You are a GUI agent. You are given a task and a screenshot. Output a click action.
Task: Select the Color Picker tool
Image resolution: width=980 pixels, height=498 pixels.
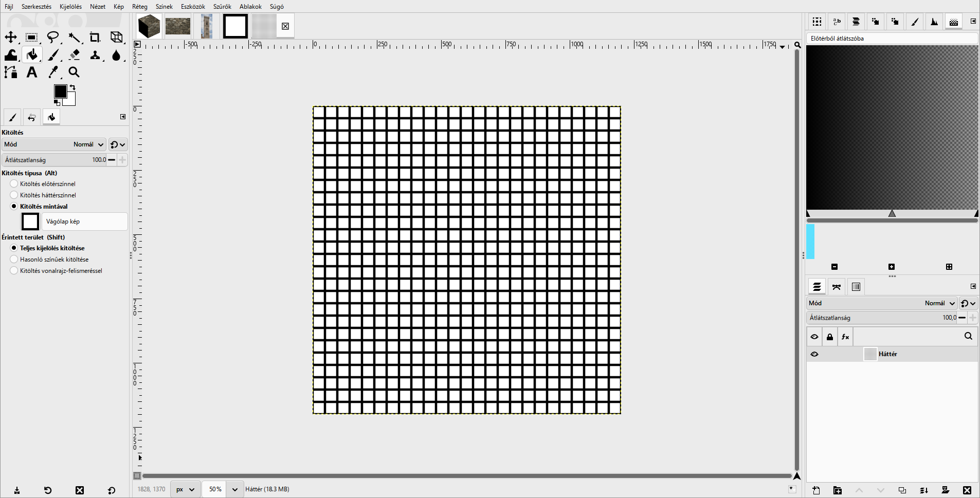click(53, 72)
